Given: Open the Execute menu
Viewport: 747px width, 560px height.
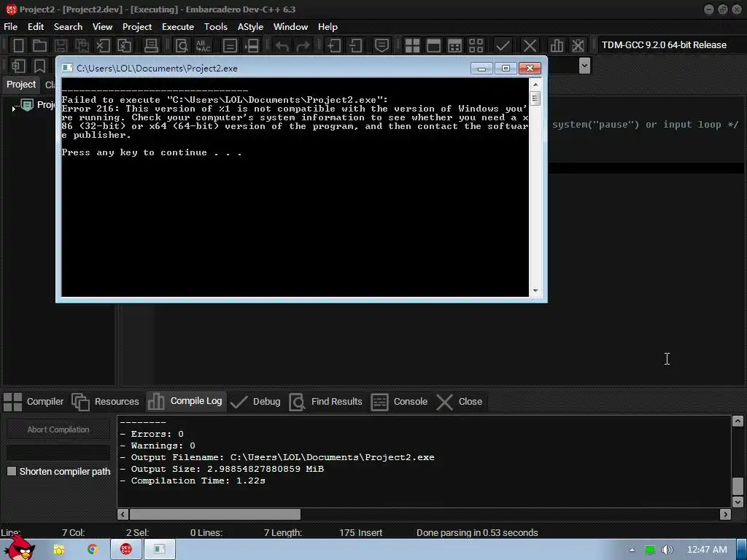Looking at the screenshot, I should pyautogui.click(x=178, y=27).
